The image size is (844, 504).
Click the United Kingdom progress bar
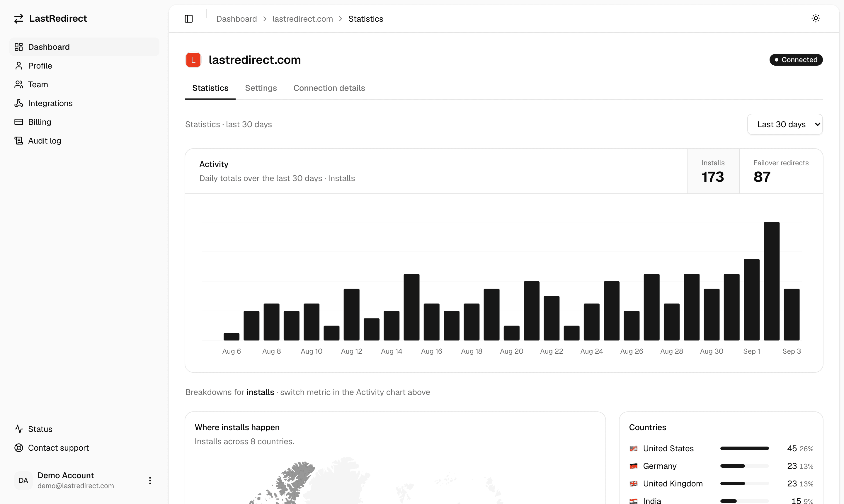point(744,483)
